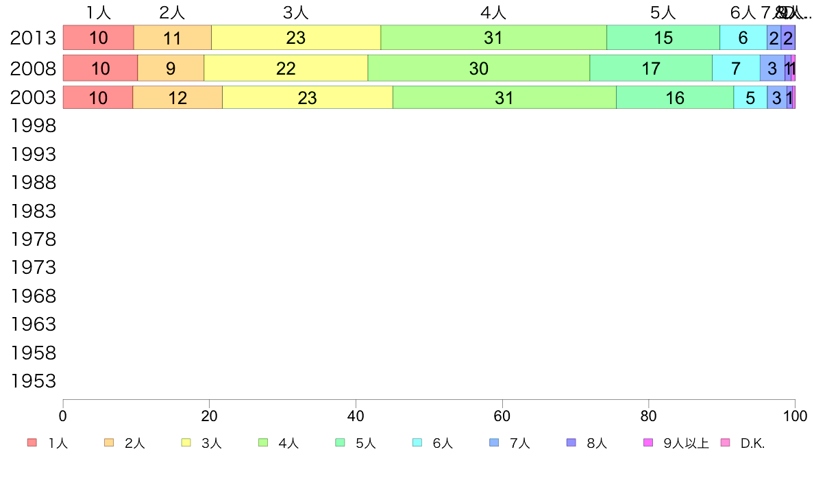Viewport: 814px width, 504px height.
Task: Click the 60 tick on horizontal axis
Action: [502, 416]
